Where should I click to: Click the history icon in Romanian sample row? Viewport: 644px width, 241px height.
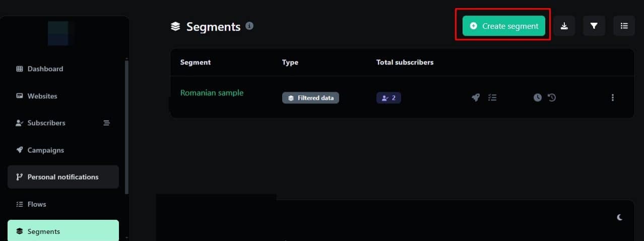(x=552, y=98)
